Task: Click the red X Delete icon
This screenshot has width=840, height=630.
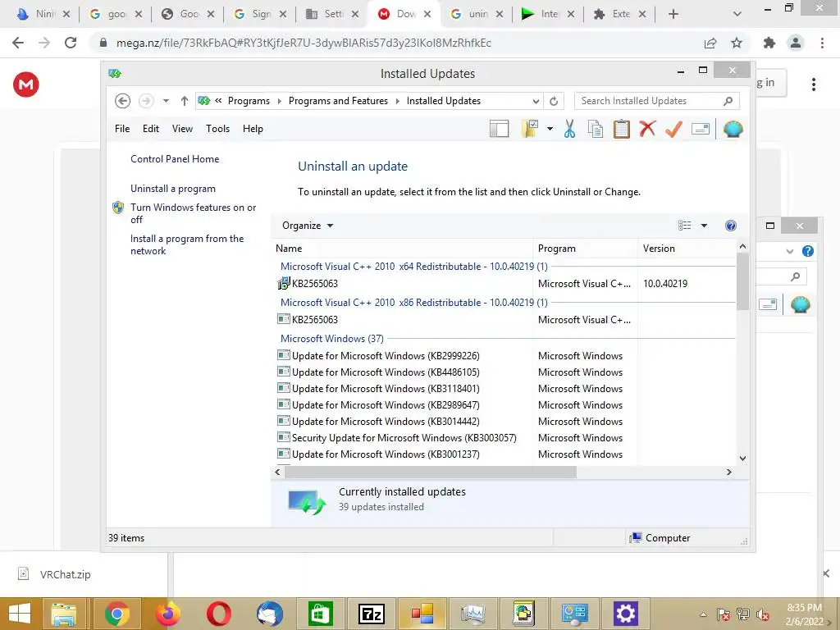Action: tap(648, 129)
